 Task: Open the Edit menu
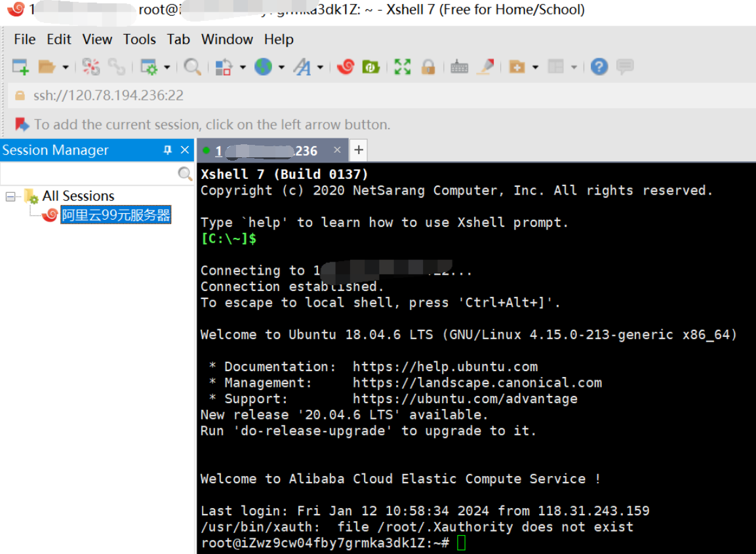[59, 39]
